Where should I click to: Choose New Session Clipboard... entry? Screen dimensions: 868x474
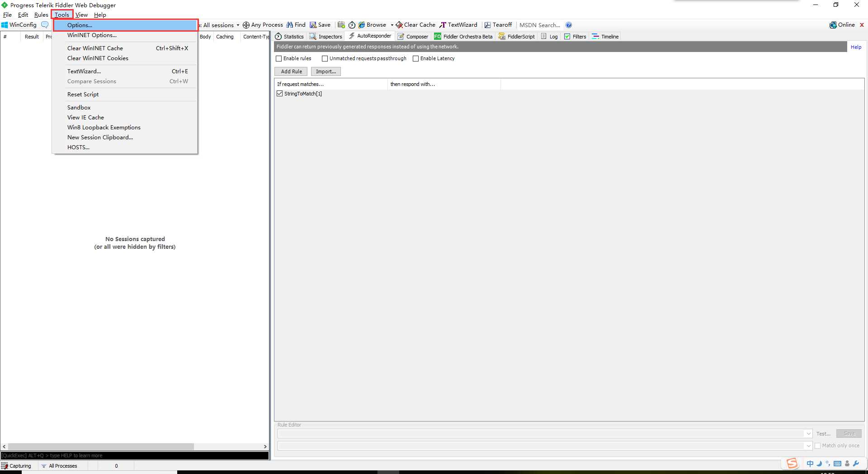point(125,137)
